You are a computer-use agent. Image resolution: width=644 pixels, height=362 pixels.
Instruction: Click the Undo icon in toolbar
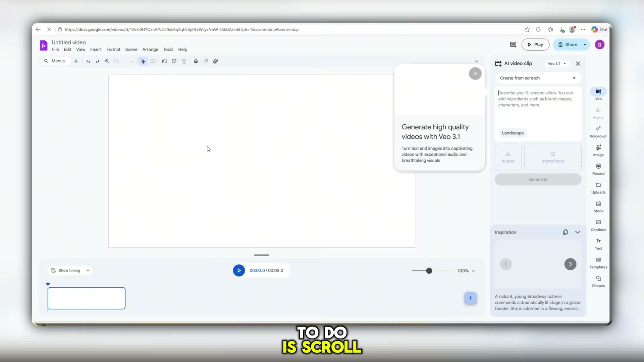(x=88, y=61)
